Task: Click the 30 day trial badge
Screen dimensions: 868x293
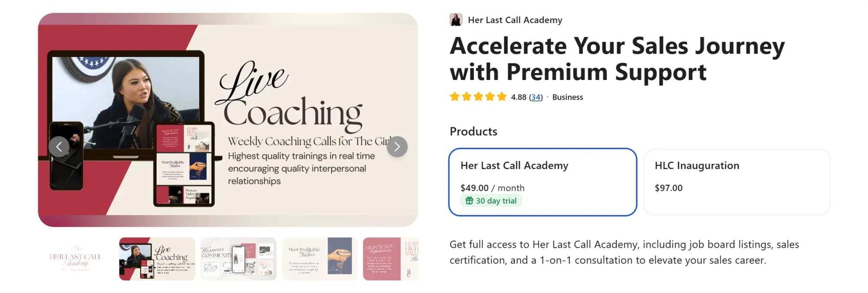Action: (x=491, y=201)
